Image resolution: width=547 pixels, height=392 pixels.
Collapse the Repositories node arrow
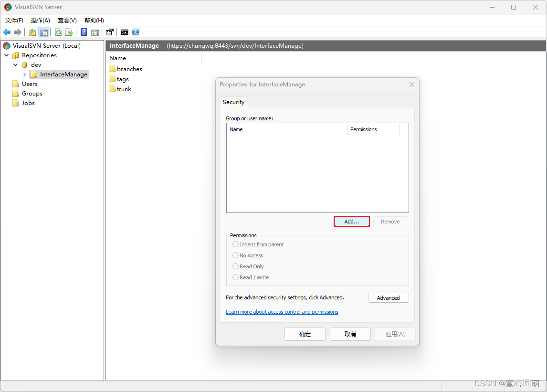tap(7, 55)
